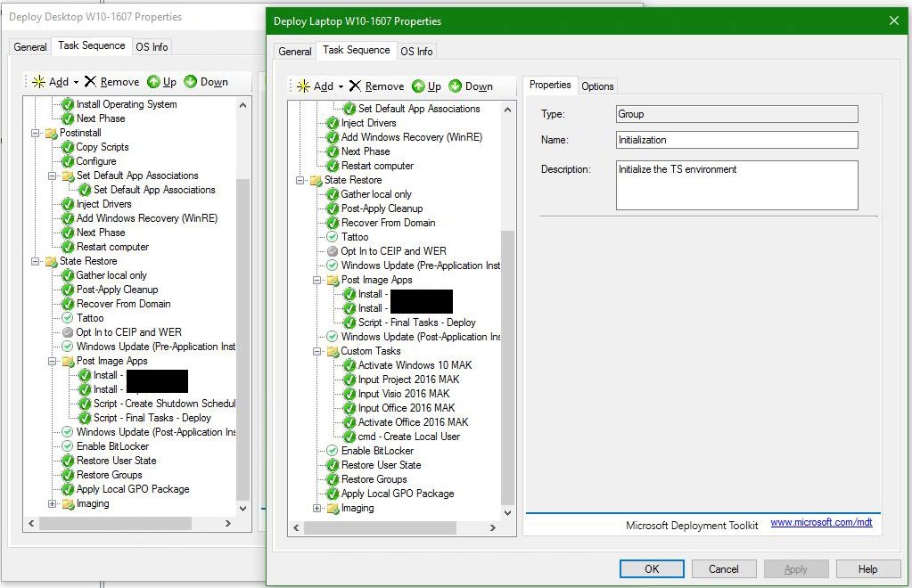The image size is (912, 588).
Task: Click the green Up arrow icon in Laptop dialog
Action: 418,86
